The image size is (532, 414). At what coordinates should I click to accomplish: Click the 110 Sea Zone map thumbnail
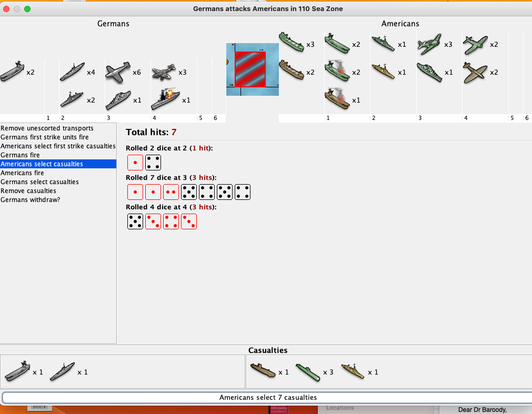click(252, 69)
